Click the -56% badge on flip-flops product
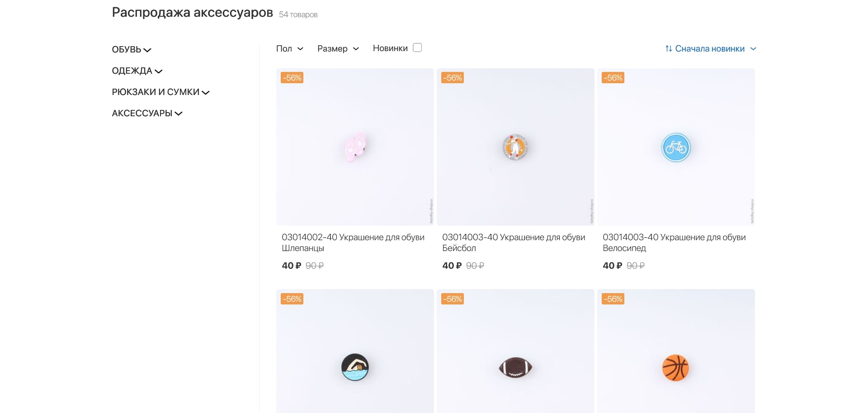 292,78
